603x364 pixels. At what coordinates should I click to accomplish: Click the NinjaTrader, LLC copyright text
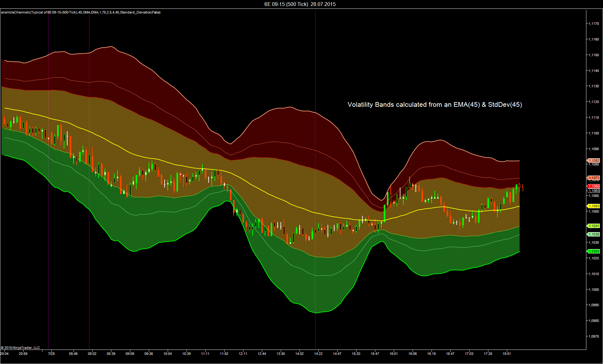20,348
